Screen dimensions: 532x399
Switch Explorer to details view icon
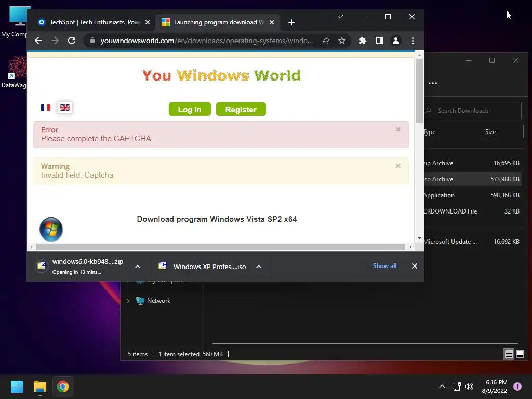coord(509,354)
